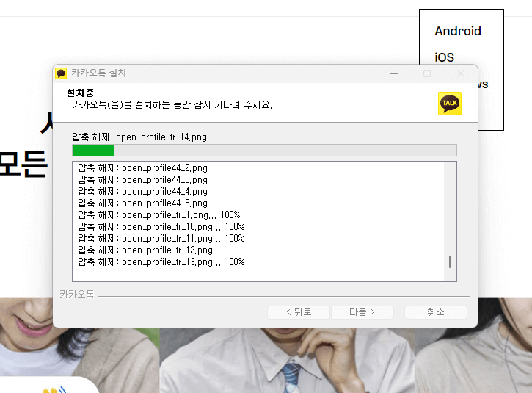This screenshot has width=532, height=393.
Task: Select log line open_profile44_4.png
Action: click(142, 192)
